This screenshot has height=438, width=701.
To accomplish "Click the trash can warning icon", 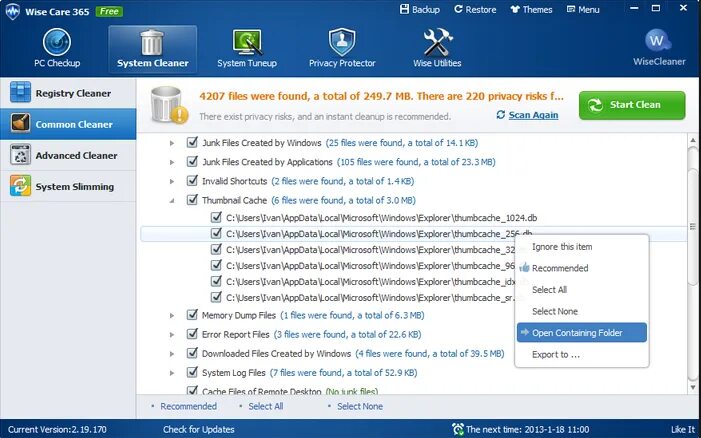I will tap(169, 105).
